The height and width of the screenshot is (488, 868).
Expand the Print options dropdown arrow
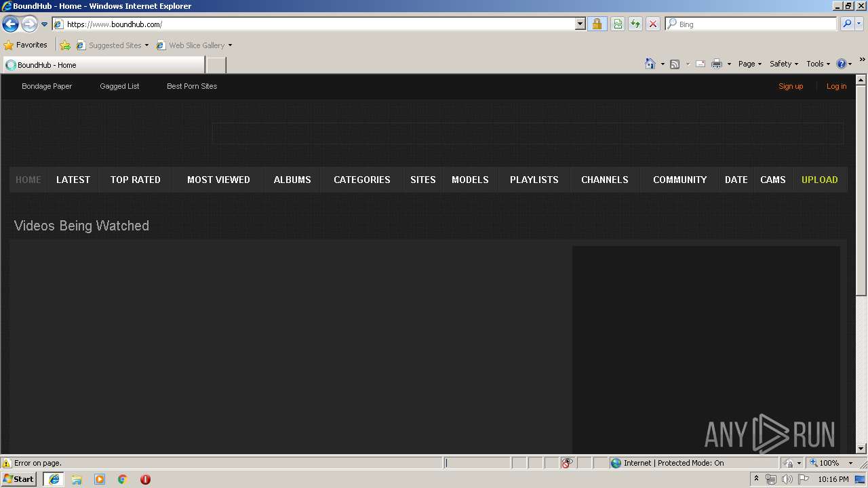point(729,64)
